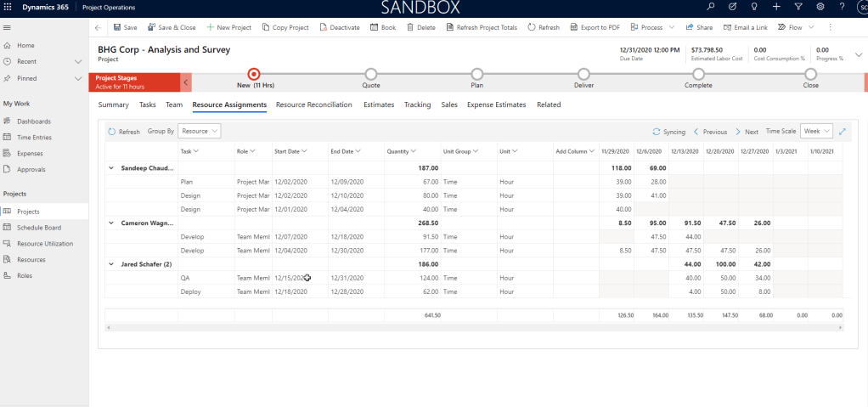868x407 pixels.
Task: Expand the header details chevron
Action: click(x=858, y=53)
